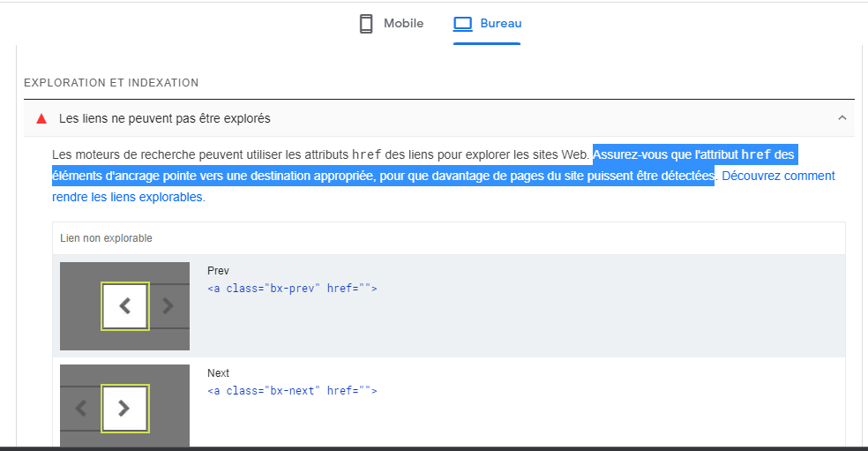Click the "Prev" element label text

(218, 271)
